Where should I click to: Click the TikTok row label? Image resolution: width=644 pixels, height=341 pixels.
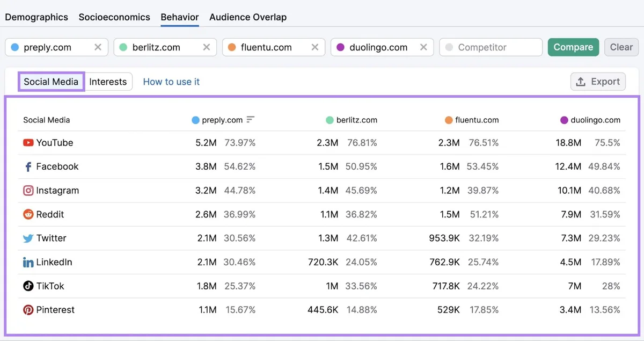click(50, 286)
